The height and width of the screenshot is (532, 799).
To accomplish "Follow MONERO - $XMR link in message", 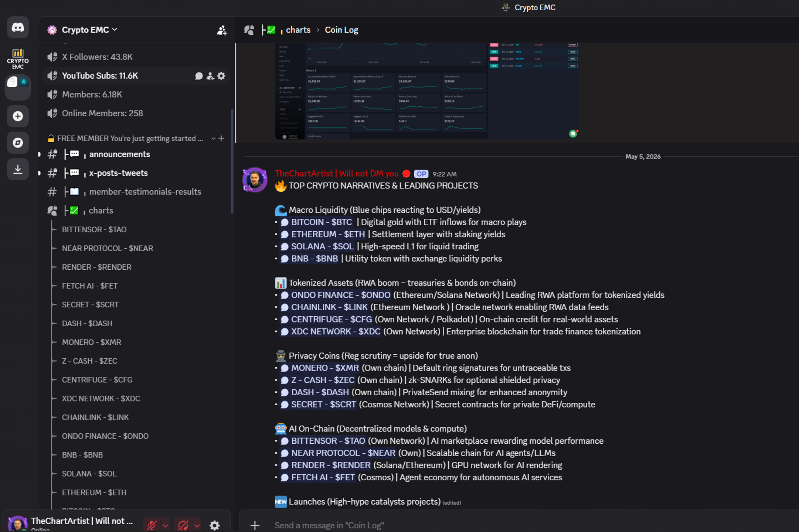I will [320, 368].
